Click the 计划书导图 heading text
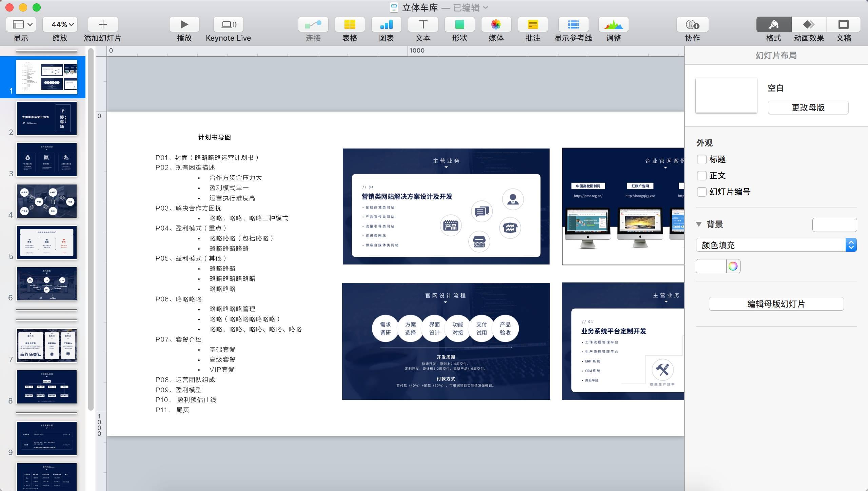This screenshot has height=491, width=868. tap(215, 137)
